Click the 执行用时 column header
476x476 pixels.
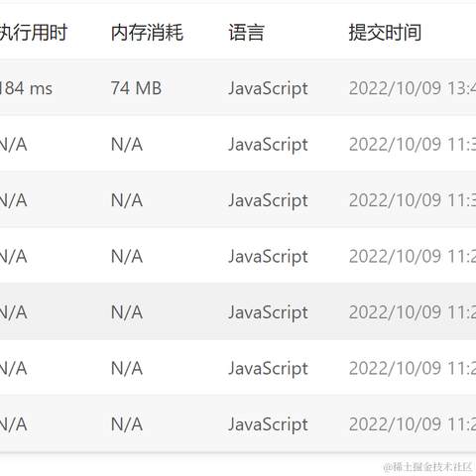(33, 33)
